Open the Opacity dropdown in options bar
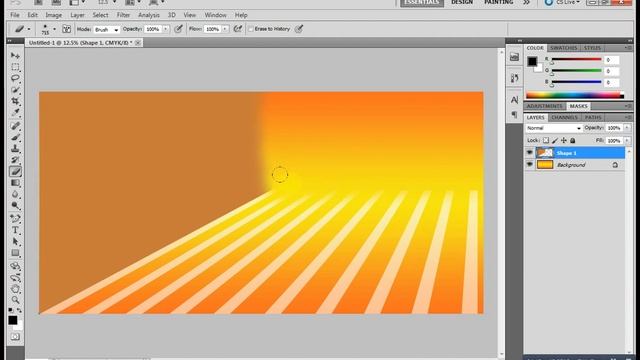Viewport: 640px width, 360px height. tap(166, 29)
